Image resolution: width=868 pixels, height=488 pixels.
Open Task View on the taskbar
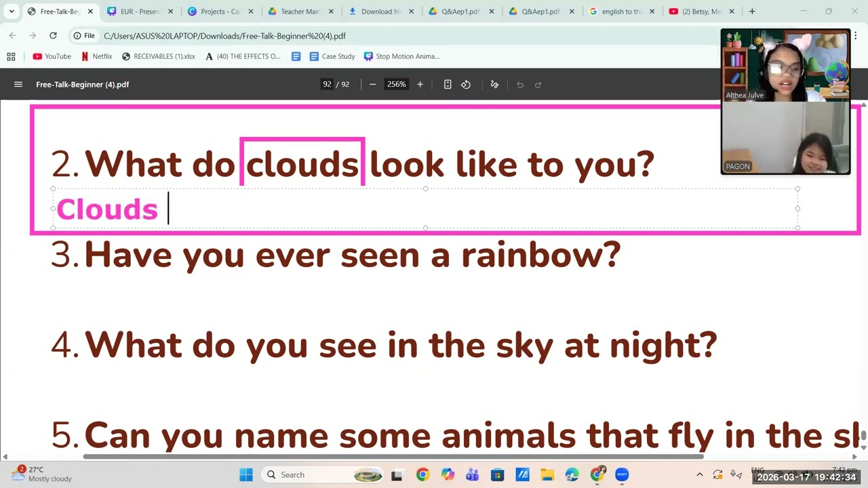click(x=397, y=475)
